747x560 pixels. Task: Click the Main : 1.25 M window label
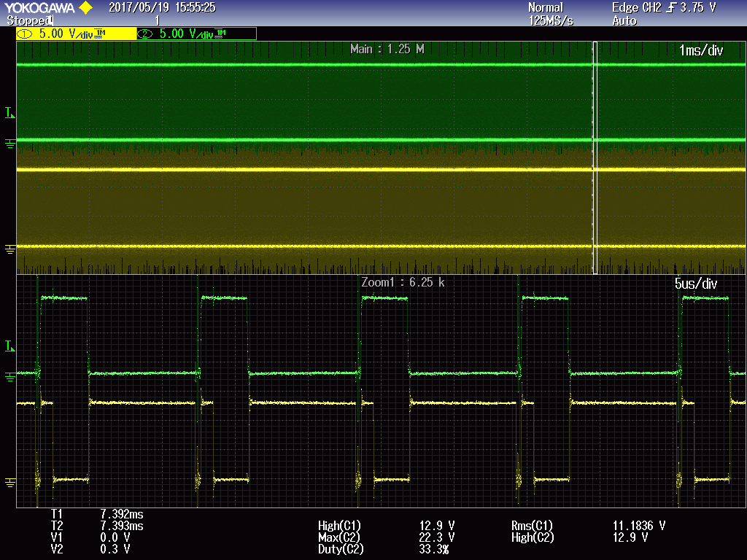pyautogui.click(x=387, y=49)
